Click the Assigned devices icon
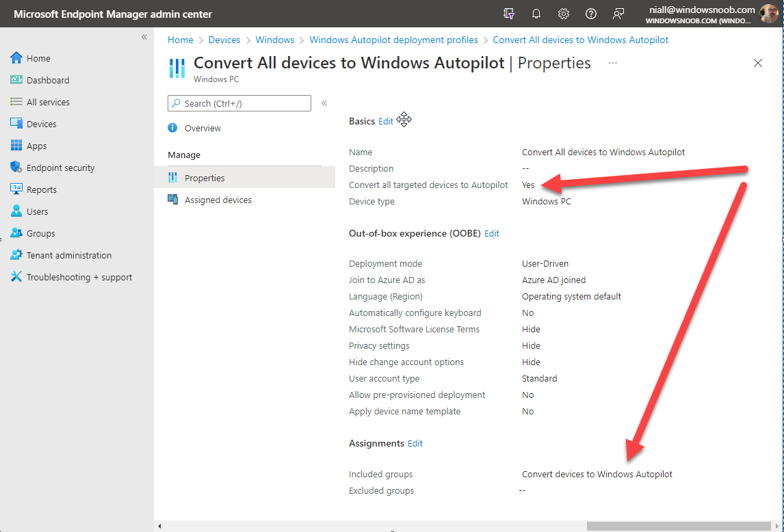 click(x=172, y=200)
